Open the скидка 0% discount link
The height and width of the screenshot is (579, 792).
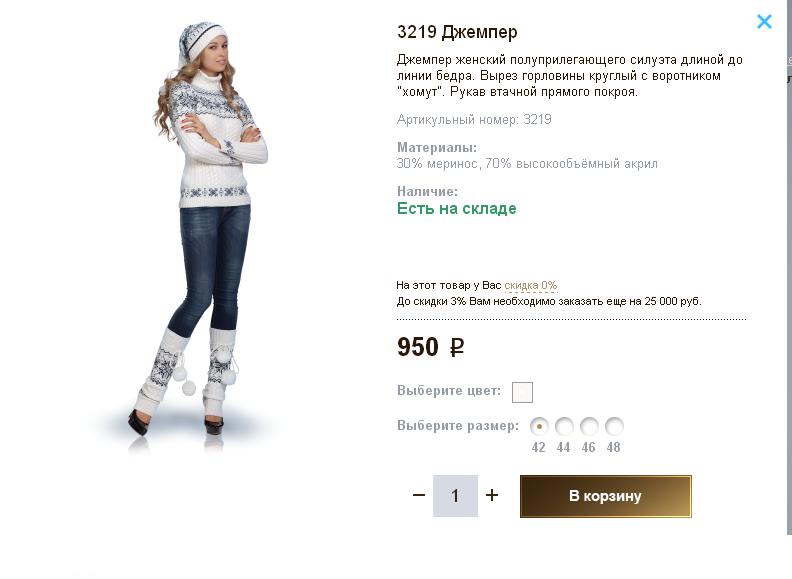[x=531, y=285]
